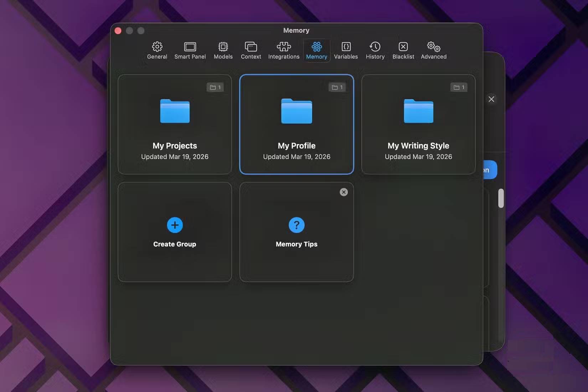Open the General settings tab
Viewport: 588px width, 392px height.
157,50
